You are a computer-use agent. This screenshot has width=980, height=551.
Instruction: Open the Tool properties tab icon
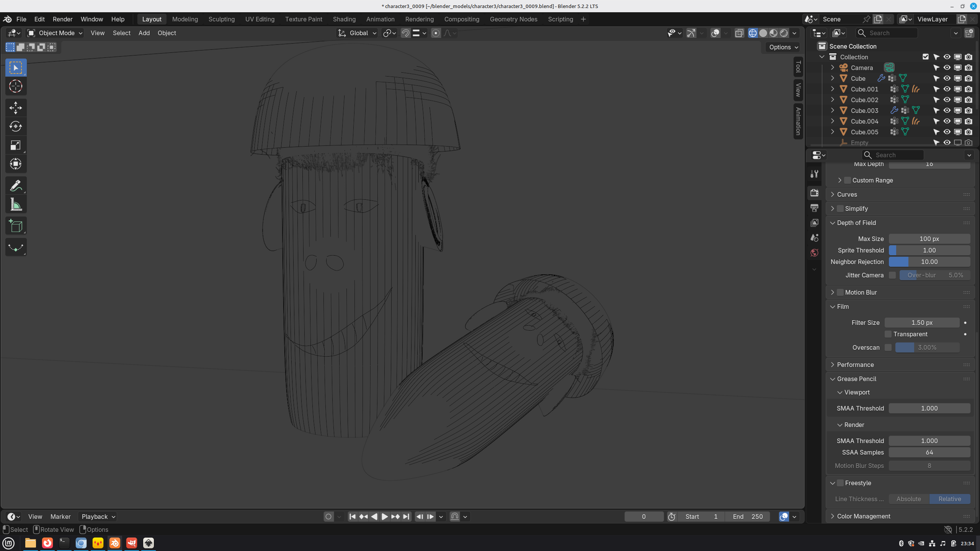click(814, 174)
